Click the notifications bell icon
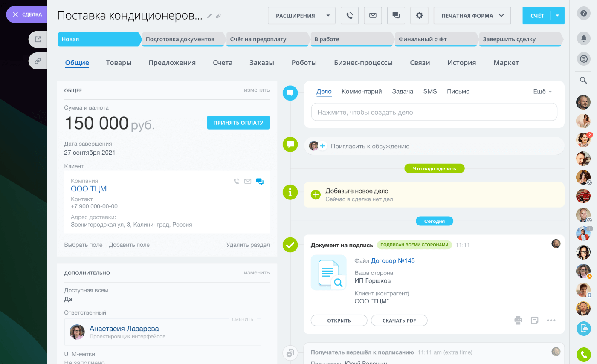The image size is (597, 364). tap(583, 38)
